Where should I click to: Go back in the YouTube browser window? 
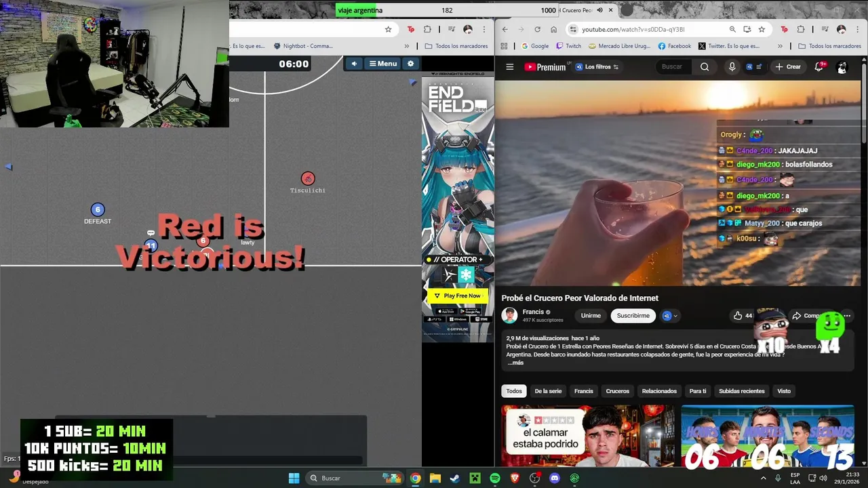point(504,29)
